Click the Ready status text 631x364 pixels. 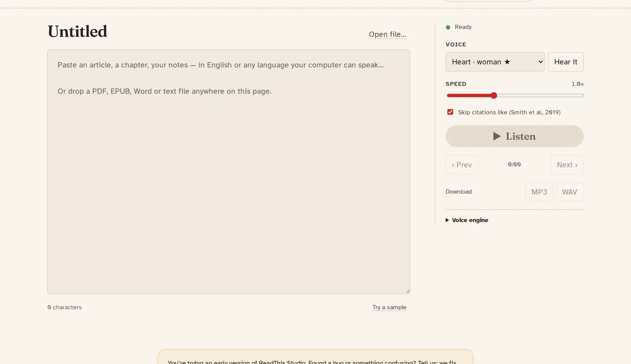463,27
